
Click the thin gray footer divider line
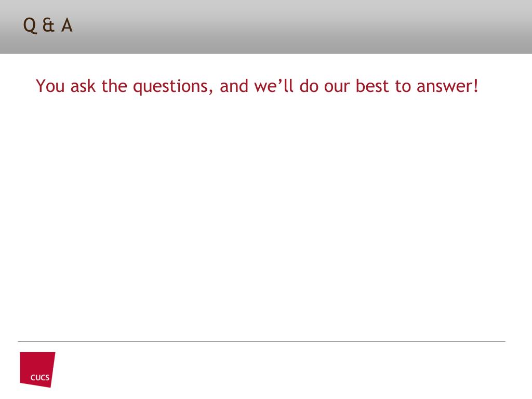pyautogui.click(x=262, y=341)
